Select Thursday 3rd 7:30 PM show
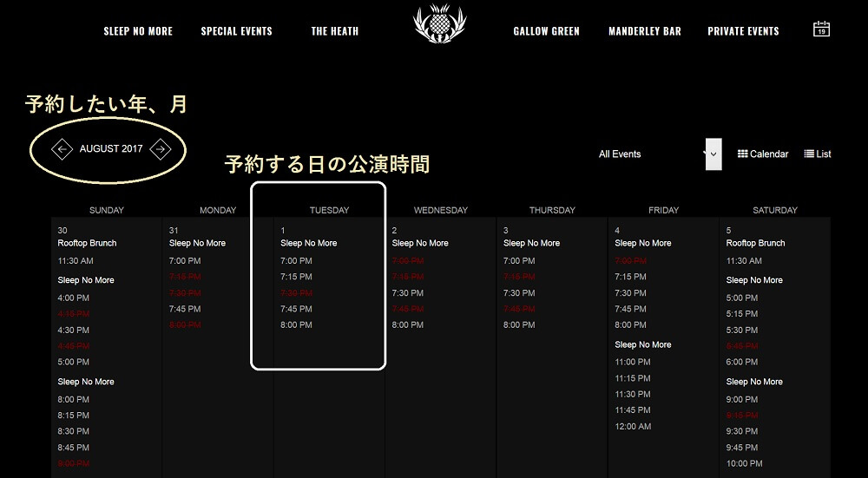 pyautogui.click(x=519, y=292)
